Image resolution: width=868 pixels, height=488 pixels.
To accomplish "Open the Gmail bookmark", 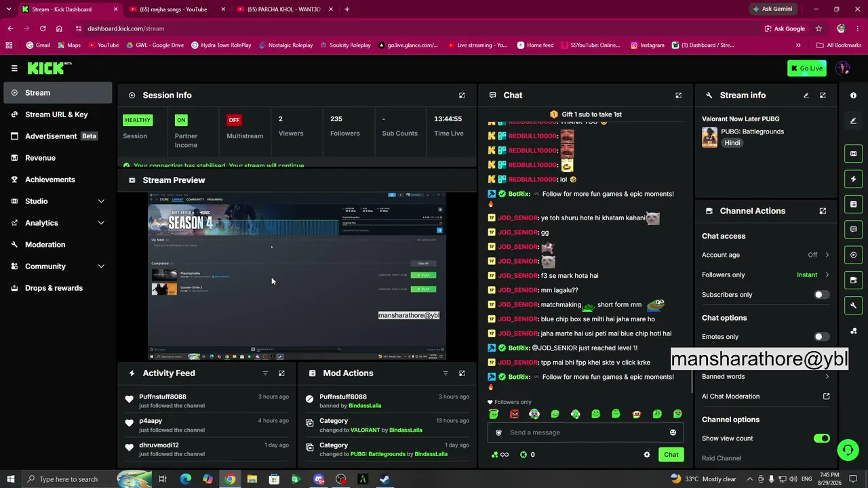I will (38, 45).
